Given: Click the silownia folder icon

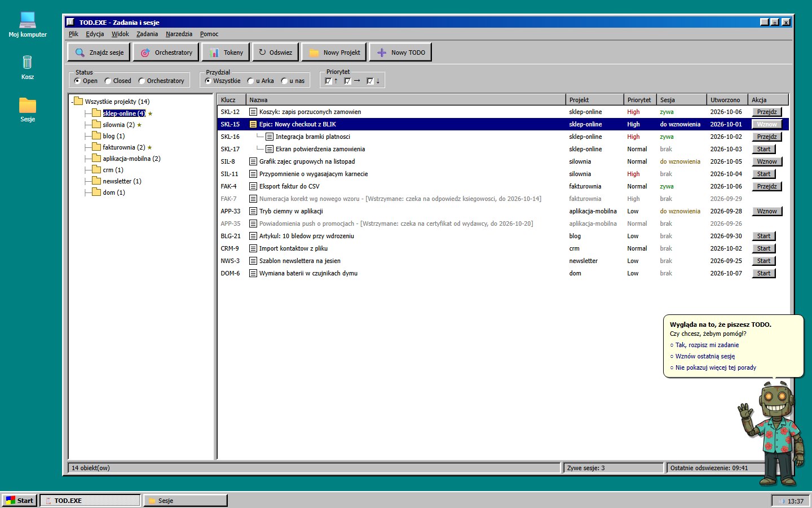Looking at the screenshot, I should click(x=96, y=125).
